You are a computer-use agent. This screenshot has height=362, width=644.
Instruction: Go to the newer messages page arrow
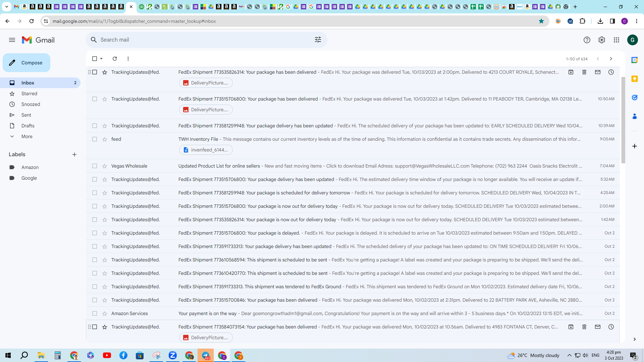[x=598, y=59]
